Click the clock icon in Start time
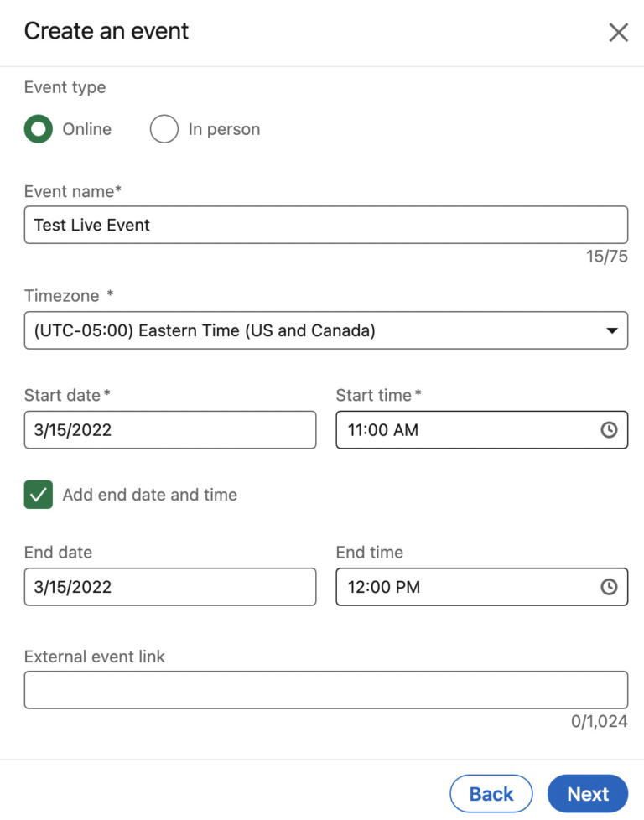 point(609,430)
